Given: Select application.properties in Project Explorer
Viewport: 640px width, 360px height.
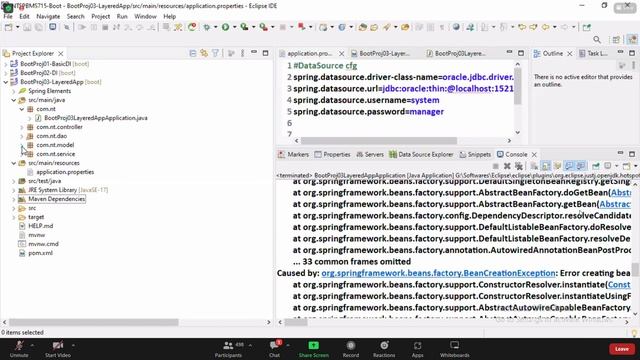Looking at the screenshot, I should 65,172.
